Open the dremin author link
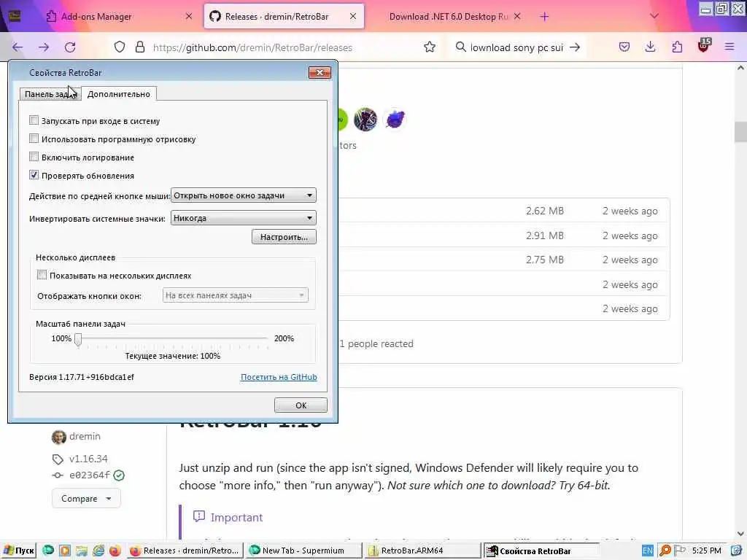 [85, 436]
